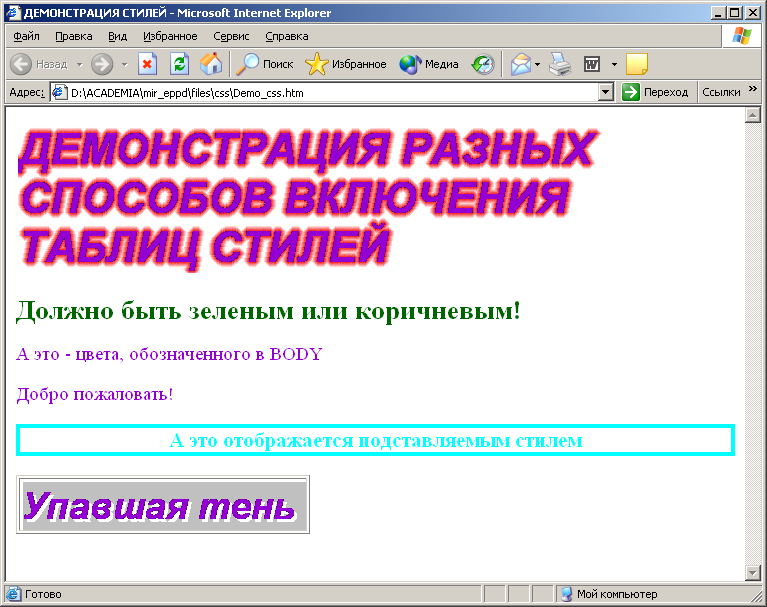
Task: Click the Mail envelope icon
Action: [520, 64]
